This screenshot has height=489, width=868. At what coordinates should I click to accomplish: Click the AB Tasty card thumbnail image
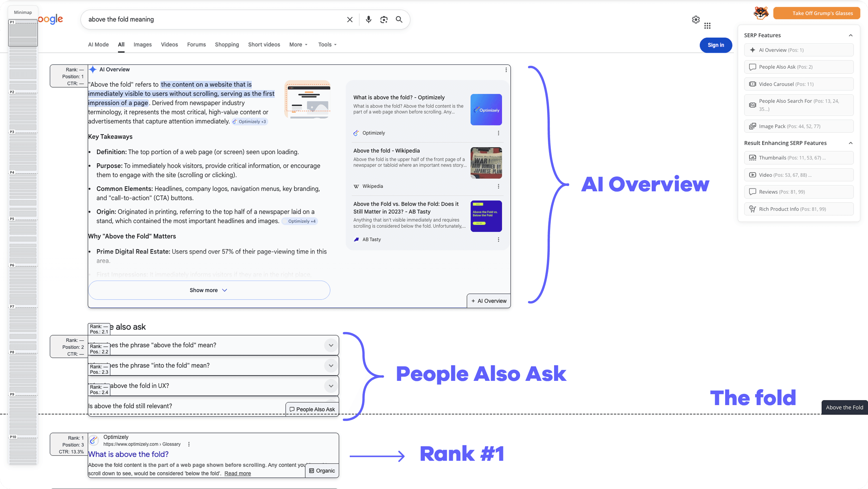(486, 216)
